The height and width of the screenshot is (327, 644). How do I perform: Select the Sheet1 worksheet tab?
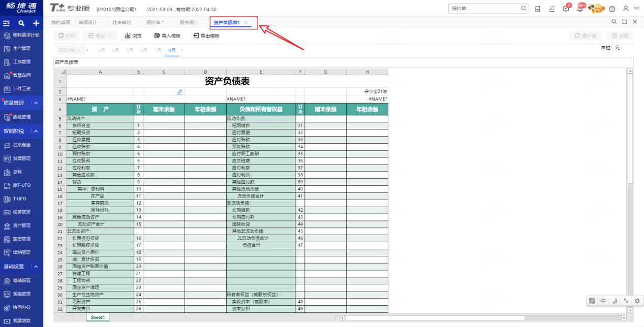coord(98,317)
